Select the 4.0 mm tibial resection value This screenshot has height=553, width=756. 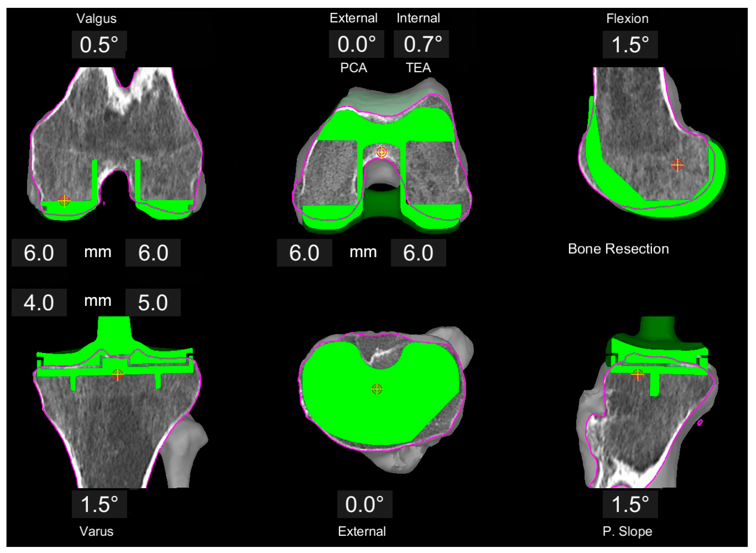click(39, 302)
